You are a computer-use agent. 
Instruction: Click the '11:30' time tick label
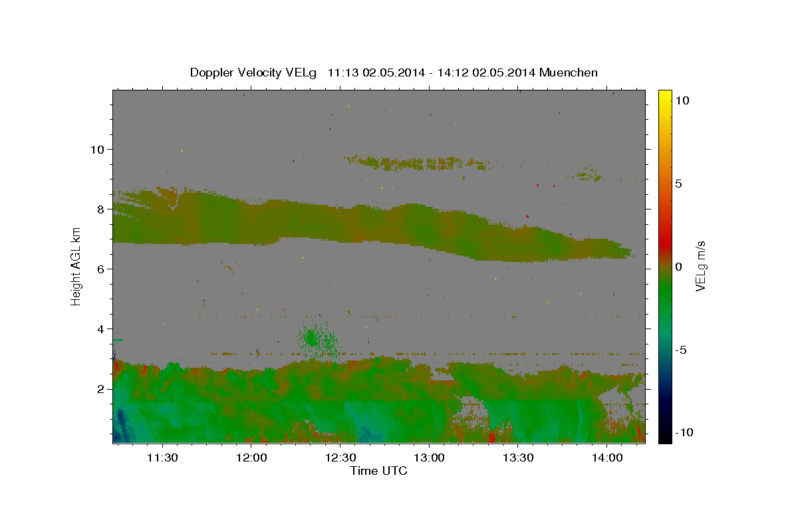(162, 458)
